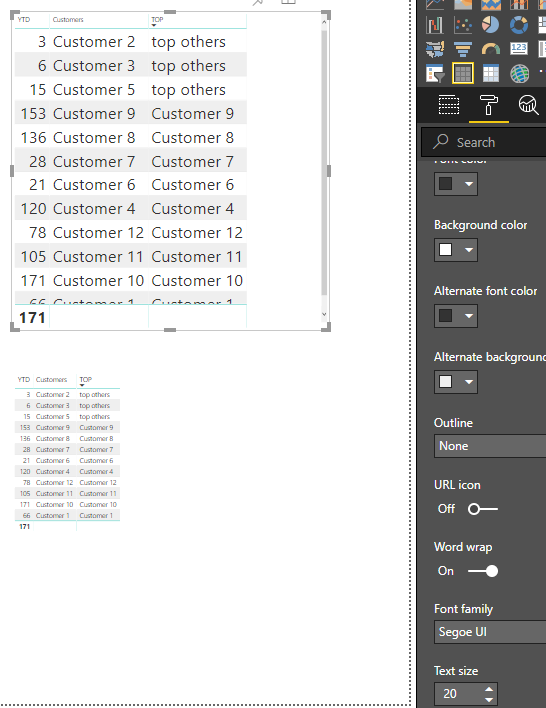Open the Alternate background color picker
Image resolution: width=546 pixels, height=708 pixels.
point(456,382)
